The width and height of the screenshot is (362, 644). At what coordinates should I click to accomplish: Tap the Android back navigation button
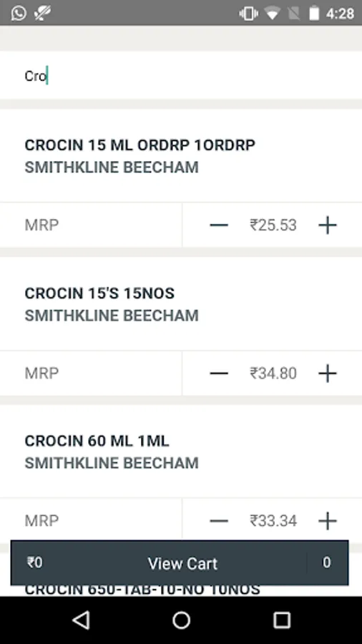pos(81,620)
